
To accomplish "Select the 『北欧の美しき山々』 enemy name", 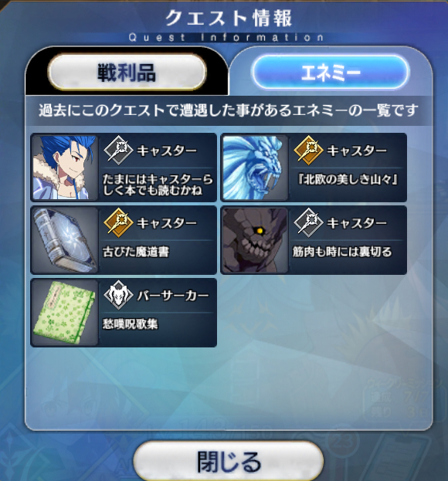I will (x=347, y=179).
